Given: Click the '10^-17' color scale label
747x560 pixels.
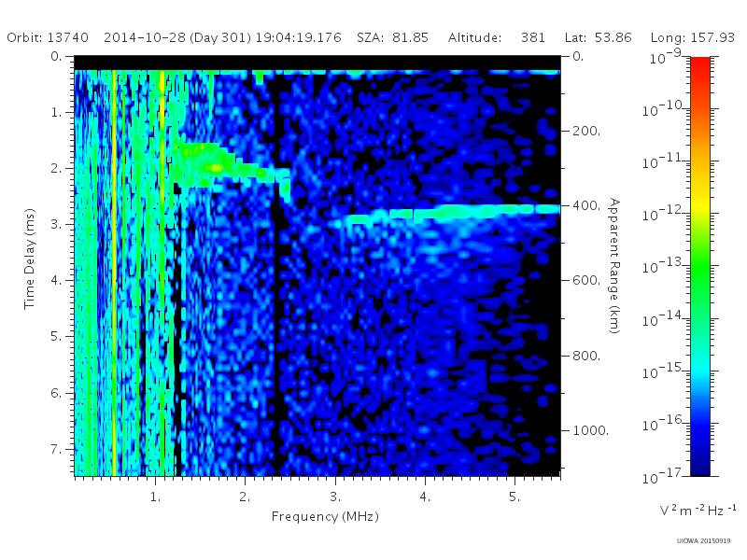Looking at the screenshot, I should (663, 476).
